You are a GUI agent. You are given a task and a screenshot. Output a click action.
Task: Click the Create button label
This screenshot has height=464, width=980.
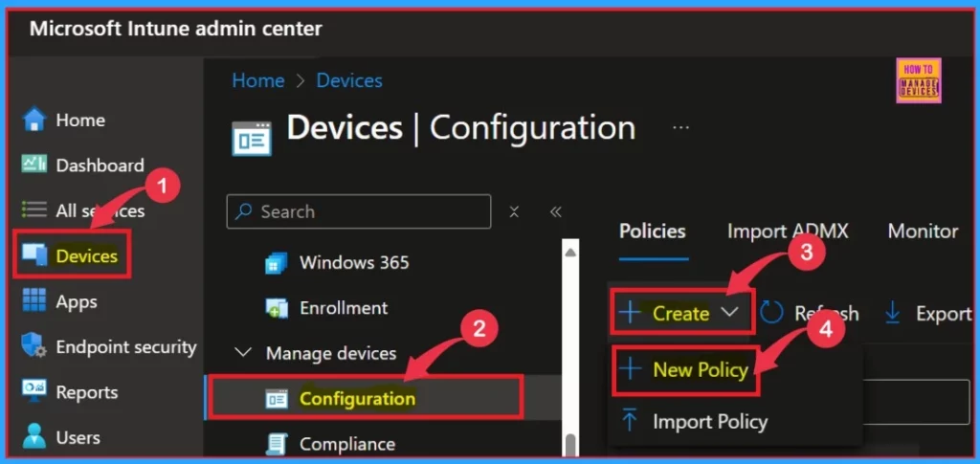(680, 313)
